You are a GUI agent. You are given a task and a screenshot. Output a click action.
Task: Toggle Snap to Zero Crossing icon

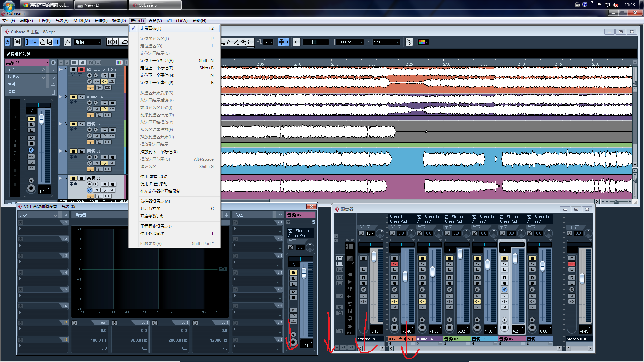(409, 42)
